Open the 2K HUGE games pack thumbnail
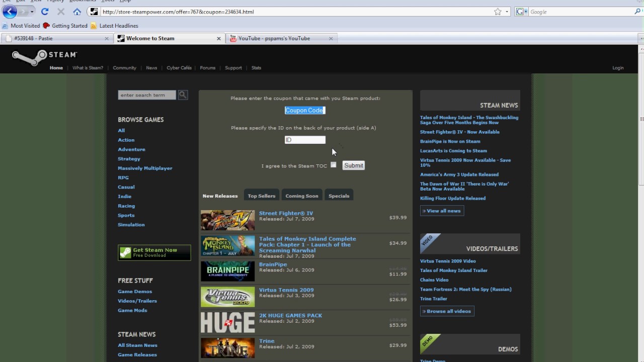This screenshot has width=644, height=362. coord(227,322)
